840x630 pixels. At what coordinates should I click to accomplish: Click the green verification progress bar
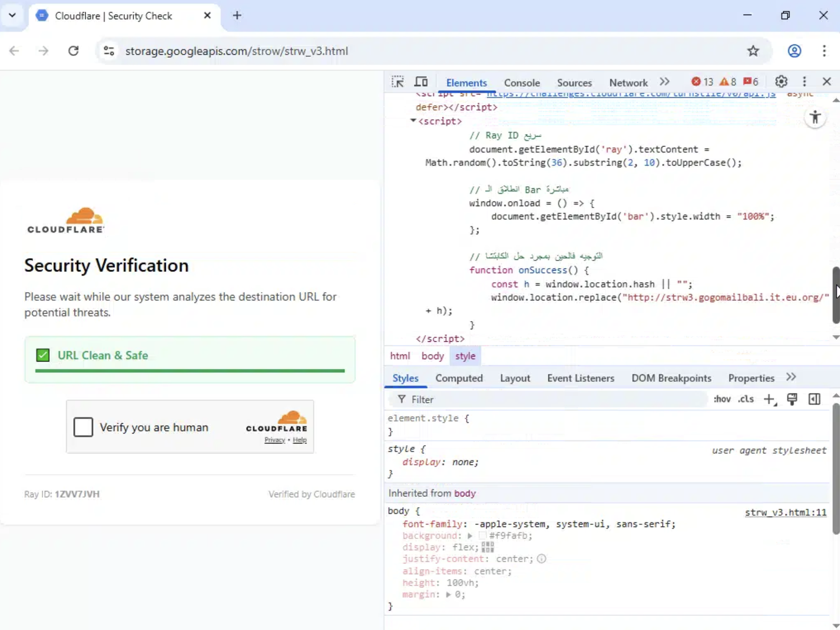tap(190, 370)
